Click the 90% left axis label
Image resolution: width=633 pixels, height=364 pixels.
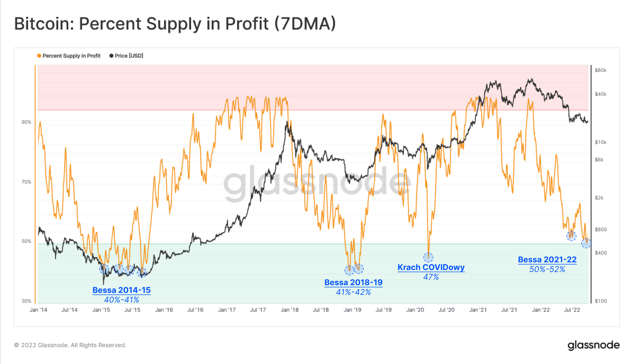(x=27, y=122)
